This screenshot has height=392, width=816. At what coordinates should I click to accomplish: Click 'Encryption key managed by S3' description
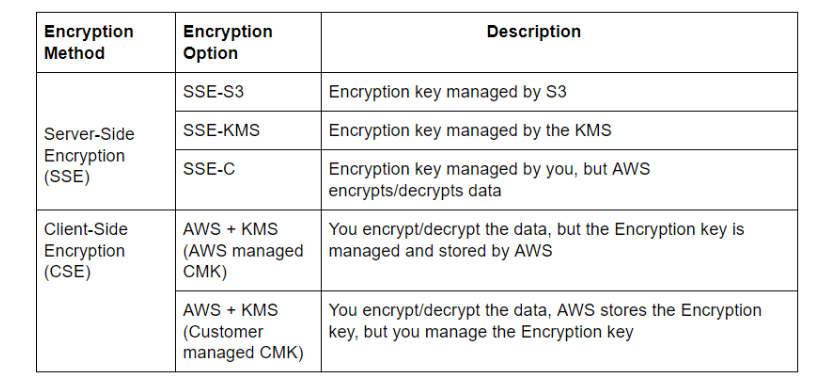pyautogui.click(x=448, y=92)
